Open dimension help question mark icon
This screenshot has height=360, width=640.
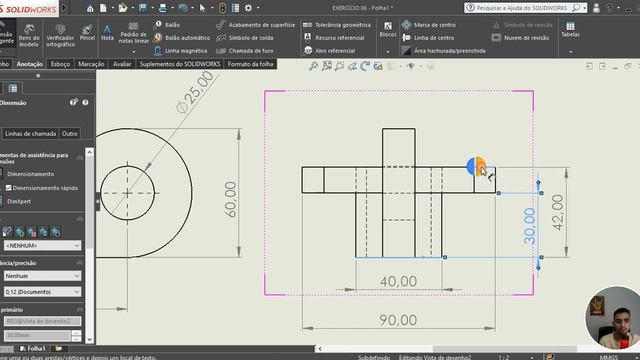(85, 102)
